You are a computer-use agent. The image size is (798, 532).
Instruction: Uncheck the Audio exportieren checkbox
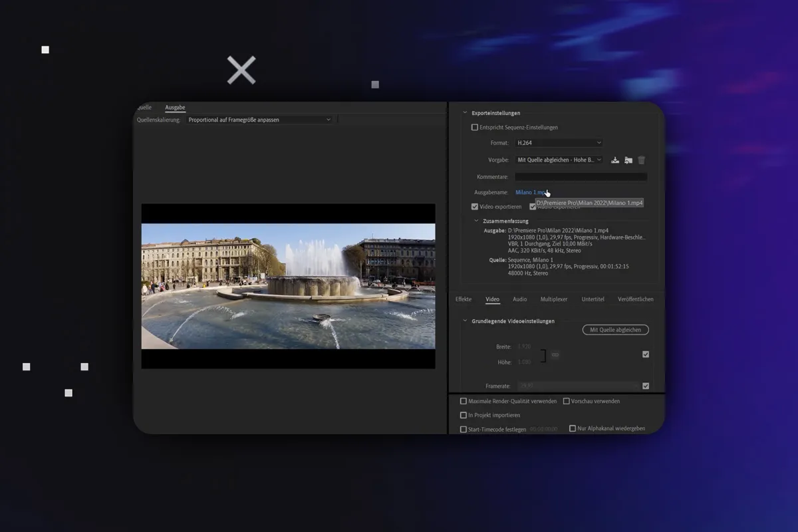533,207
